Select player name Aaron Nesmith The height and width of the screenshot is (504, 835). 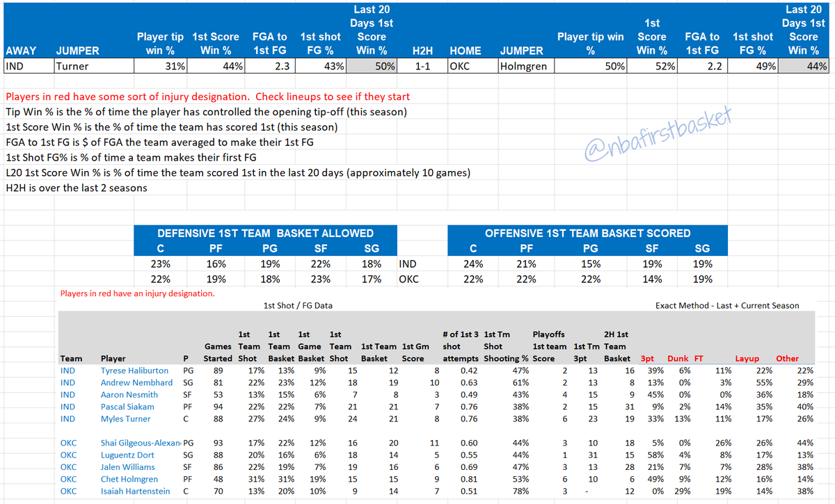pyautogui.click(x=128, y=395)
